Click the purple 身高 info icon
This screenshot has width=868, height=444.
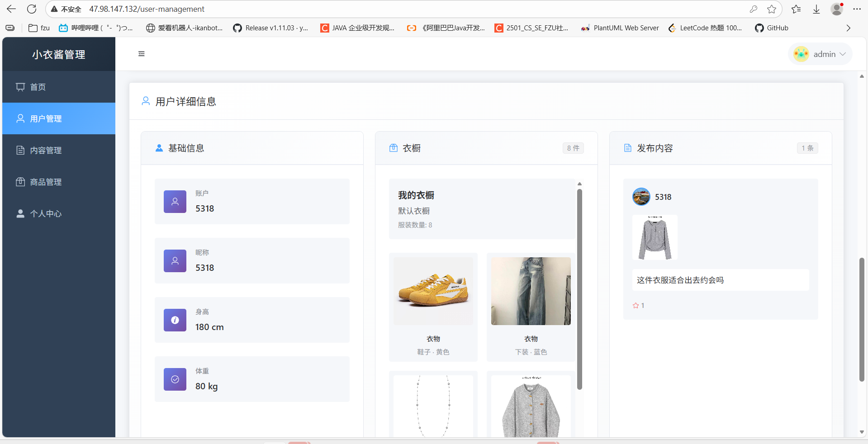tap(175, 320)
